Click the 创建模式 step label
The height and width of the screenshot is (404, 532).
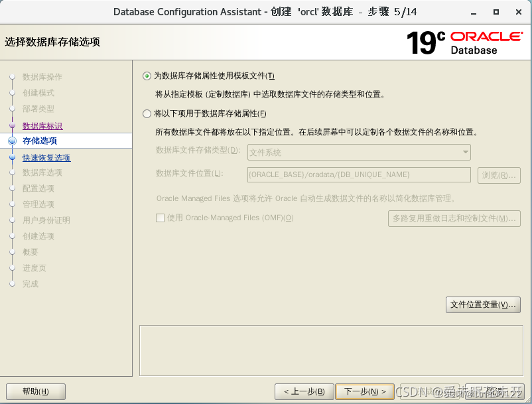38,93
